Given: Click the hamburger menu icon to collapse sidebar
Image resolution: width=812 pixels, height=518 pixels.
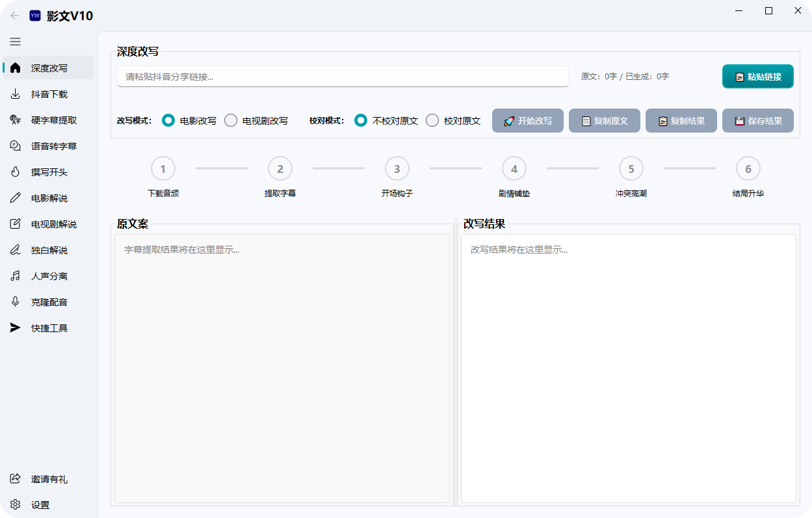Looking at the screenshot, I should click(15, 42).
